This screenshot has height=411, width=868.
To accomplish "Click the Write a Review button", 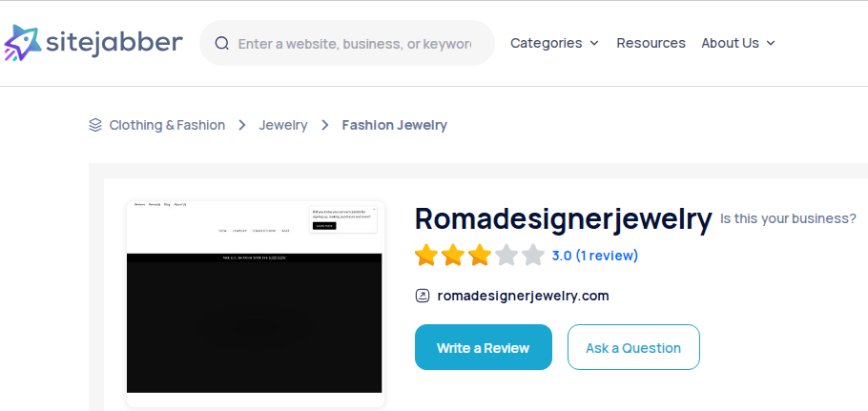I will point(484,347).
